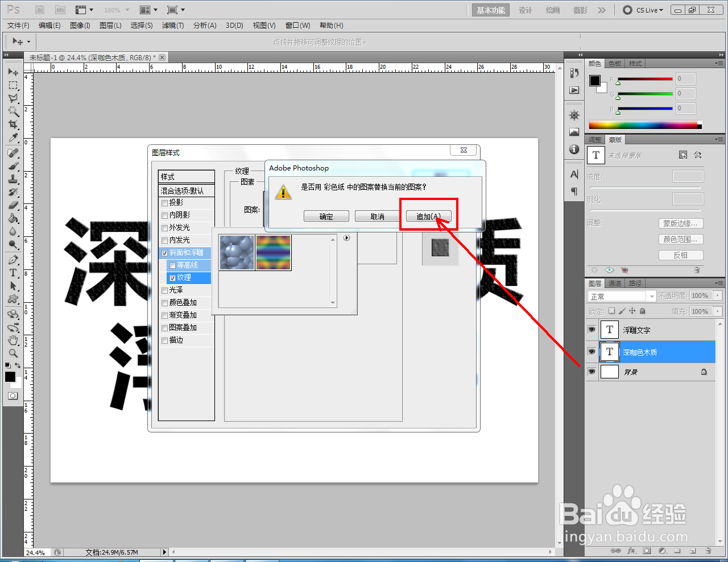Uncheck the 斜面和浮雕 checkbox
Screen dimensions: 728x562
click(165, 253)
